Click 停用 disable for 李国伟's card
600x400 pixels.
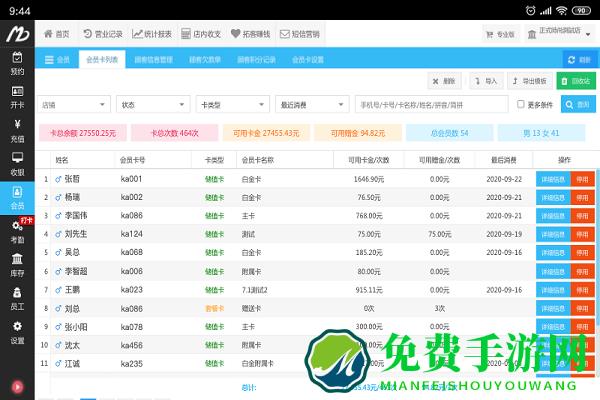[582, 216]
